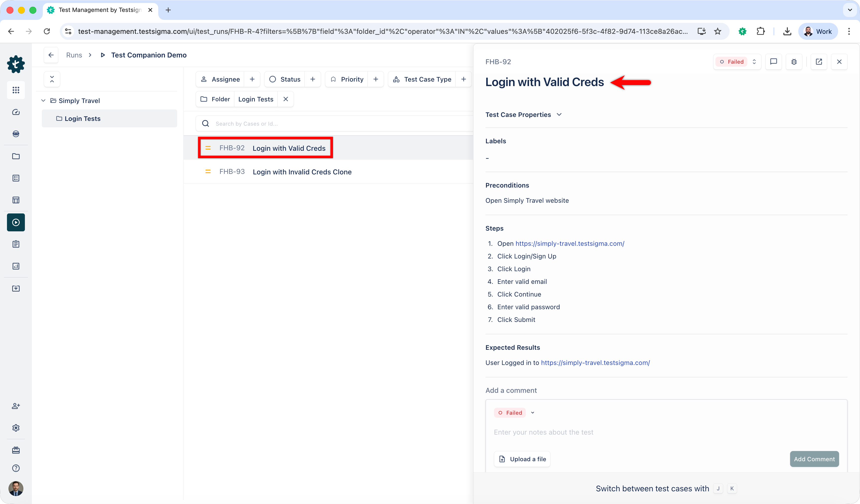Image resolution: width=860 pixels, height=504 pixels.
Task: Open the help question mark icon
Action: point(16,468)
